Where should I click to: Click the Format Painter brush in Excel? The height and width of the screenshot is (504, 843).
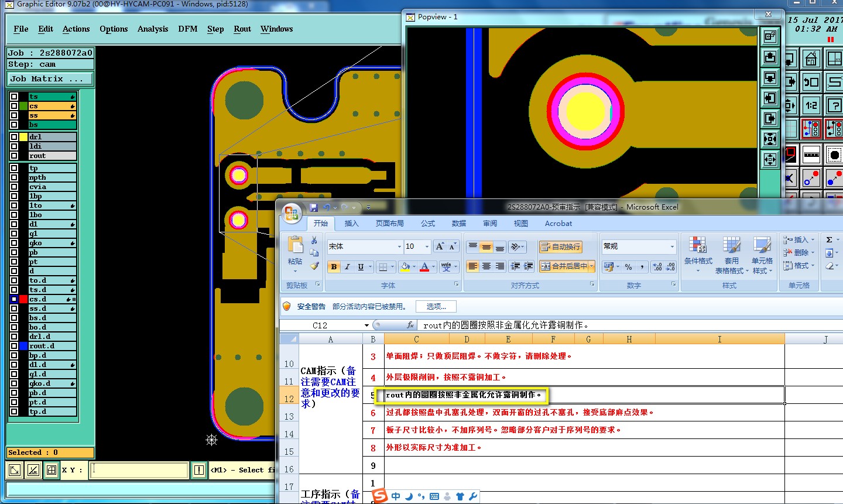click(x=314, y=266)
